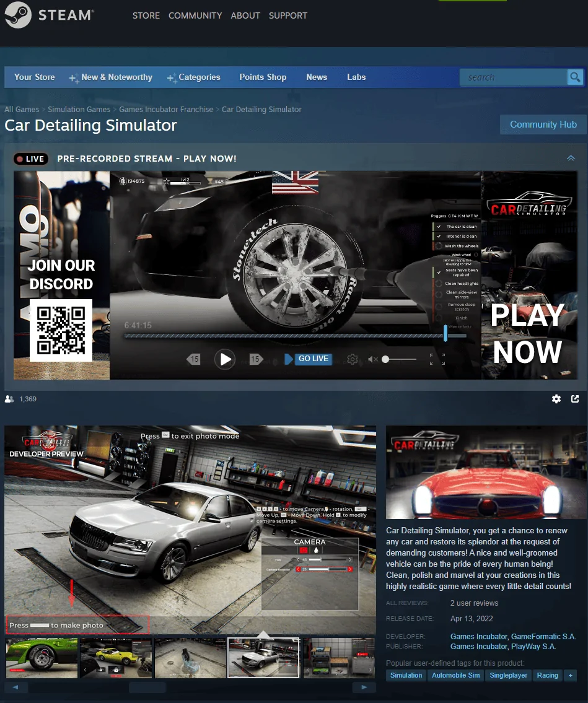Adjust the stream volume slider

pos(400,359)
